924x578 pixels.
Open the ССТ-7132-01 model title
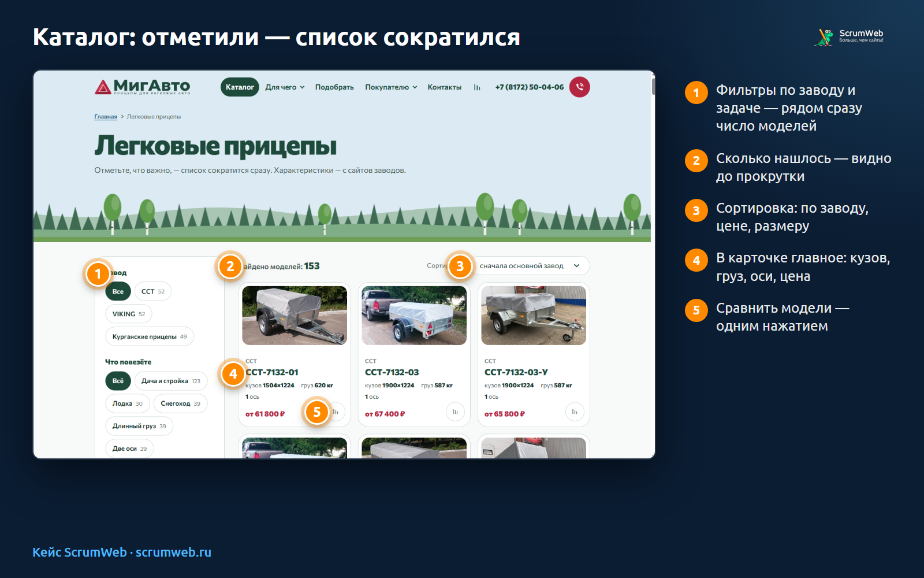[272, 372]
